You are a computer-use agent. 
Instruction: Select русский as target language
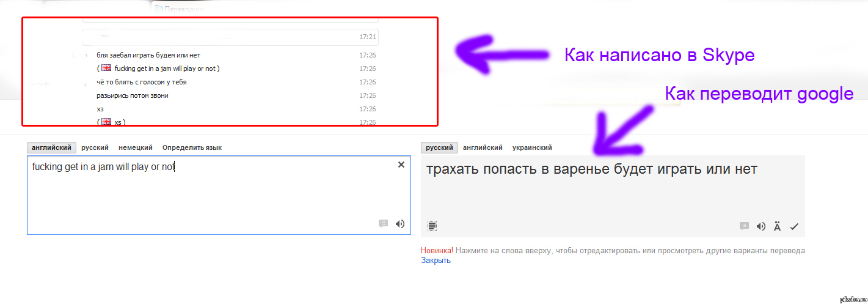pyautogui.click(x=439, y=147)
